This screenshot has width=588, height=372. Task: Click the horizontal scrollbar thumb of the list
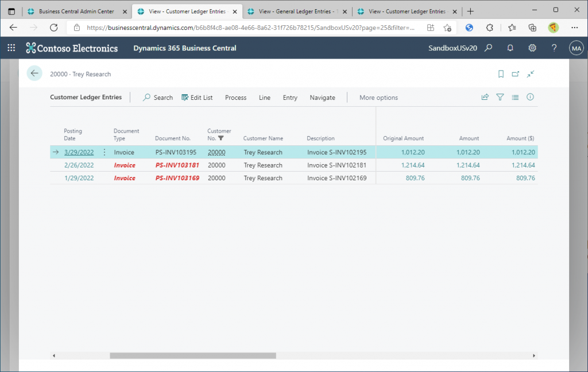click(x=193, y=355)
